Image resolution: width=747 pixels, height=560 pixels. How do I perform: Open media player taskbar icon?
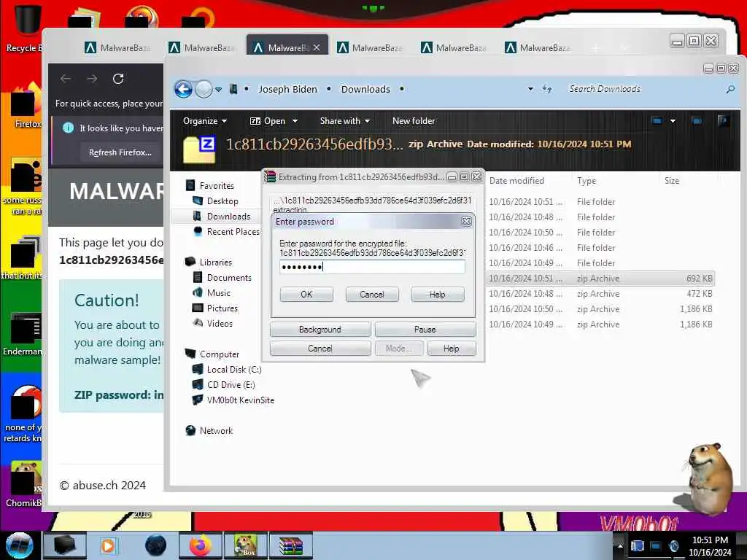(x=109, y=545)
